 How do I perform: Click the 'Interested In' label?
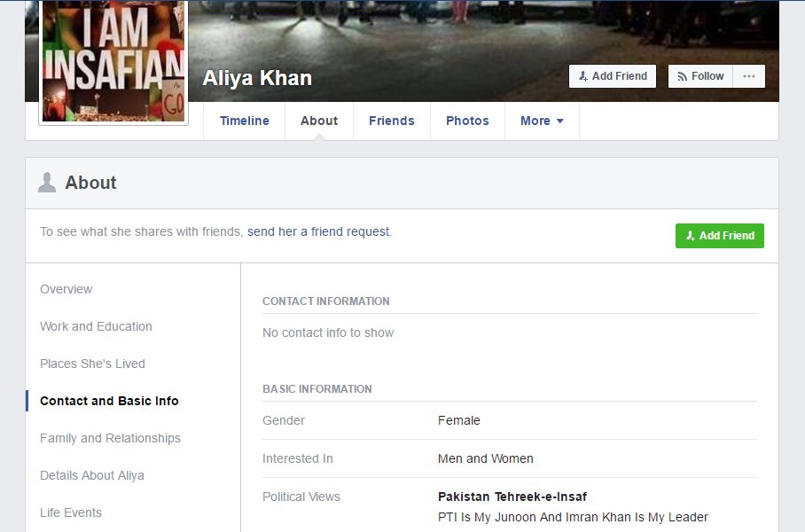point(298,458)
